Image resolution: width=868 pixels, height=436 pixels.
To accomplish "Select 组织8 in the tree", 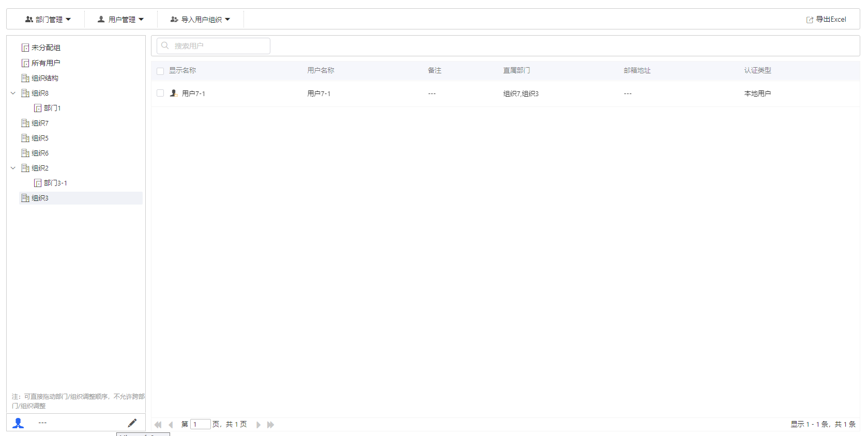I will click(x=40, y=93).
